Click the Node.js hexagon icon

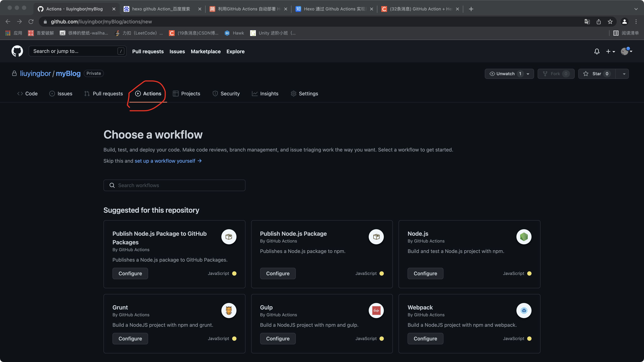click(x=524, y=237)
